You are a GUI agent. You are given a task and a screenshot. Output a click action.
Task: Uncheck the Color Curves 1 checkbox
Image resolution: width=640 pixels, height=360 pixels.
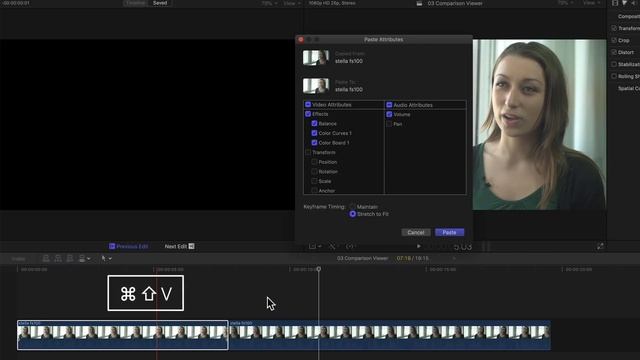[314, 133]
